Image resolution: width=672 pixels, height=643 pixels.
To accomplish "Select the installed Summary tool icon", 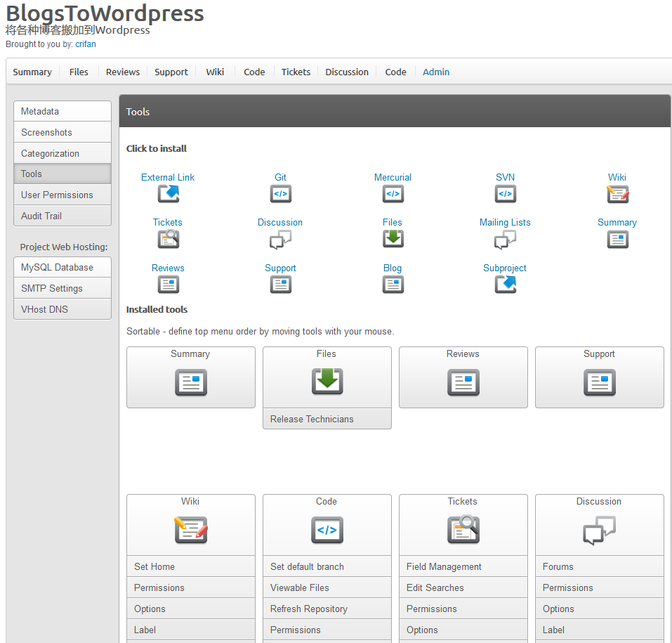I will click(x=191, y=382).
